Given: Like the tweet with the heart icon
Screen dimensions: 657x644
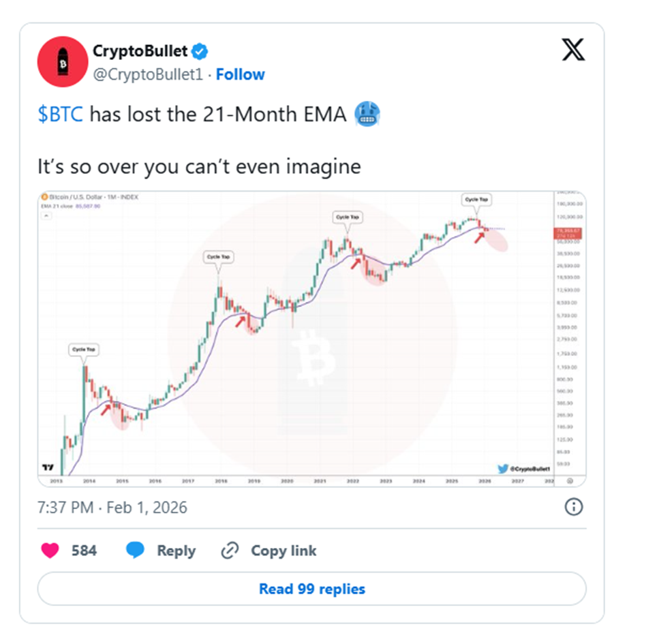Looking at the screenshot, I should point(50,551).
